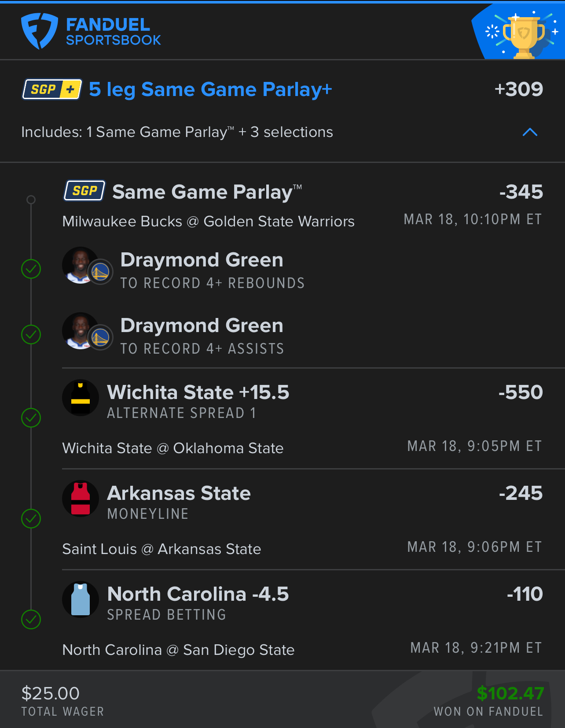Collapse the parlay selections with the chevron
565x728 pixels.
coord(530,132)
